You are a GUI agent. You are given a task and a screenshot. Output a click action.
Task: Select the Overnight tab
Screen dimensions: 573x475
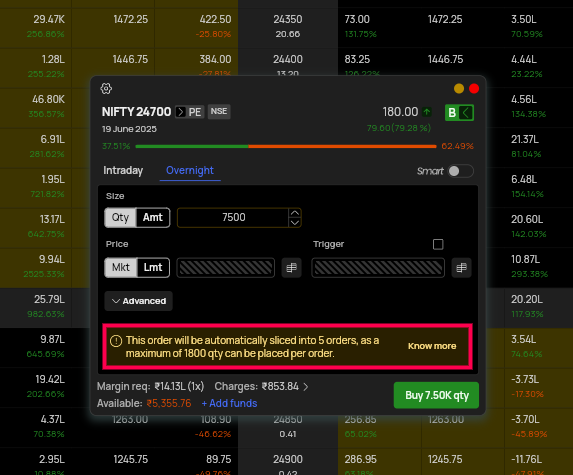tap(190, 171)
